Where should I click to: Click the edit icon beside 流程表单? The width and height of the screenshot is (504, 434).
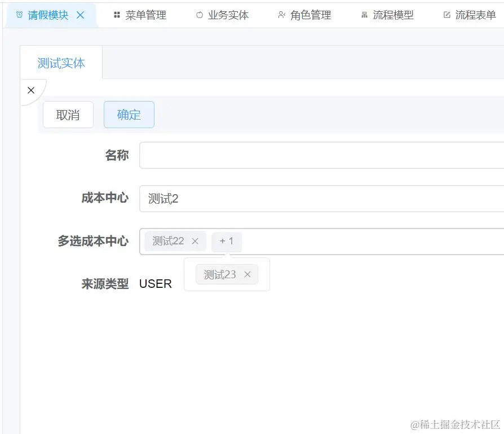pos(446,15)
